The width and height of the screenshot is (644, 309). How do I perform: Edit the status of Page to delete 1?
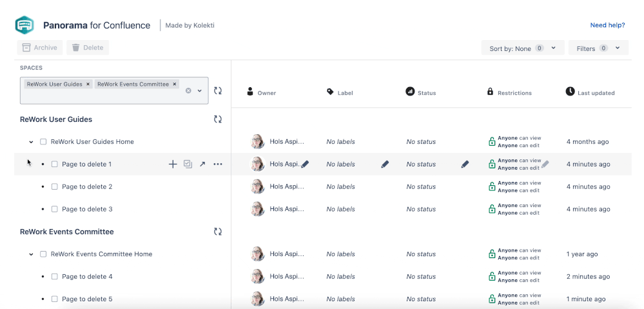point(465,164)
